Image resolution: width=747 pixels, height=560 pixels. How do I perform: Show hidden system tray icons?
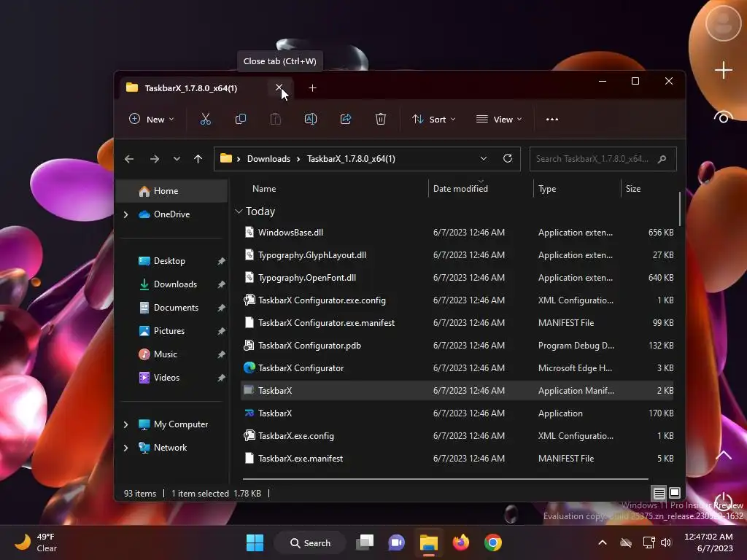pyautogui.click(x=602, y=542)
